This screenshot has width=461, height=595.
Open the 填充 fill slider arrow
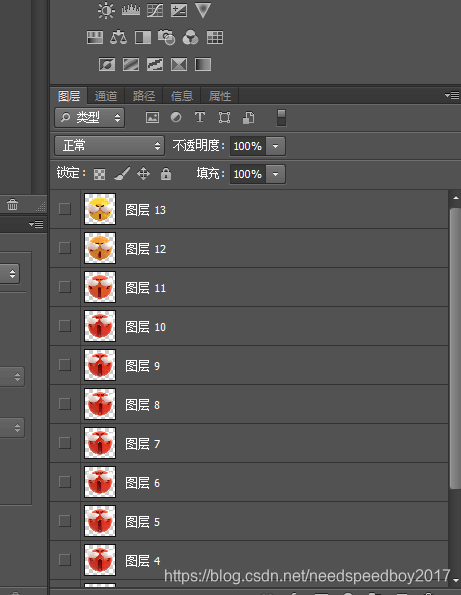pos(276,175)
